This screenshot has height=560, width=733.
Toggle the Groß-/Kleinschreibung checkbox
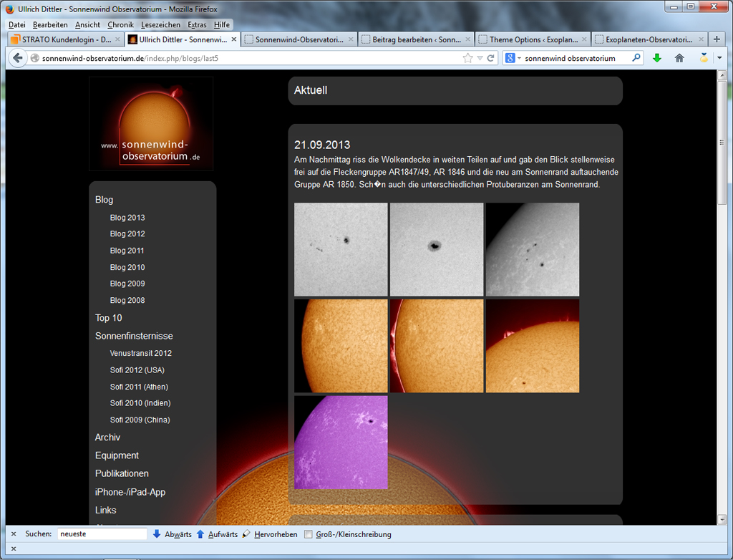(308, 534)
